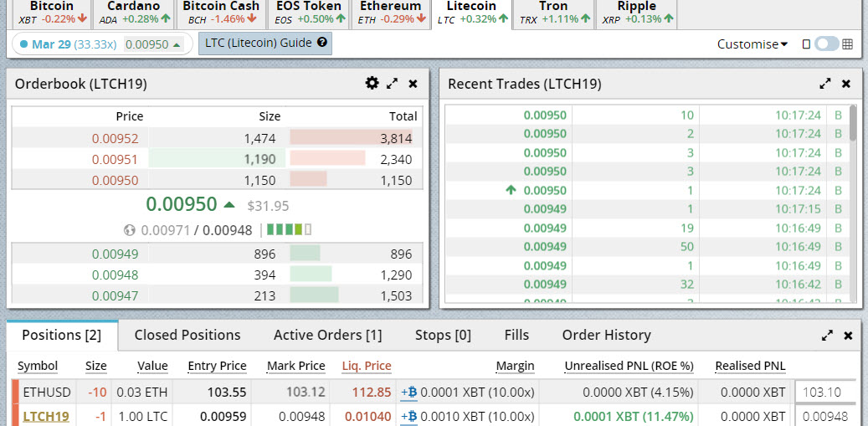The height and width of the screenshot is (426, 868).
Task: Expand Recent Trades panel to fullscreen
Action: tap(824, 84)
